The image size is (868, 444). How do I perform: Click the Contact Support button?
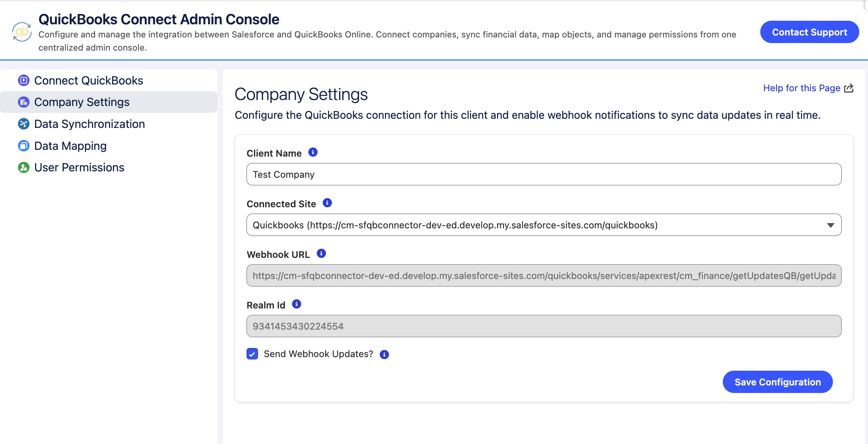click(810, 32)
